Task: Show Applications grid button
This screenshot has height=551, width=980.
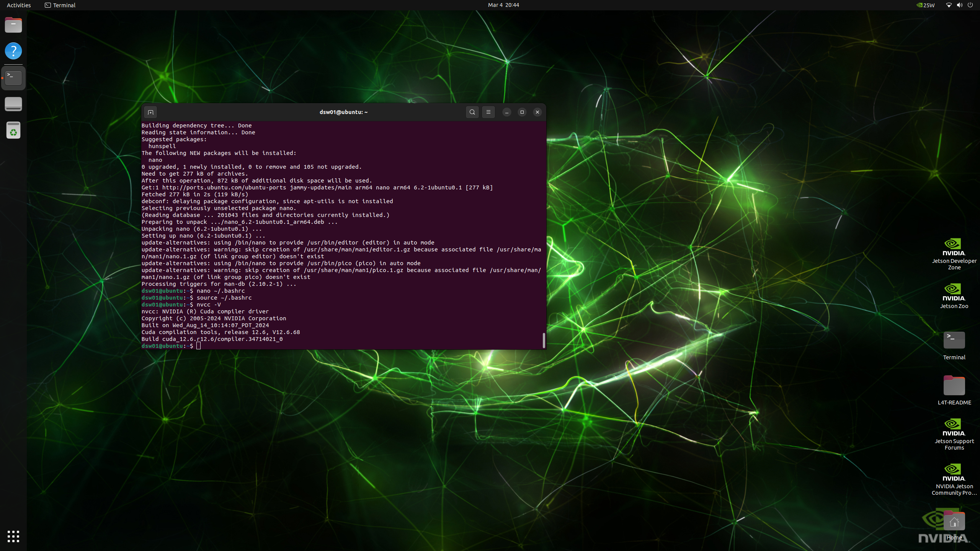Action: tap(13, 536)
